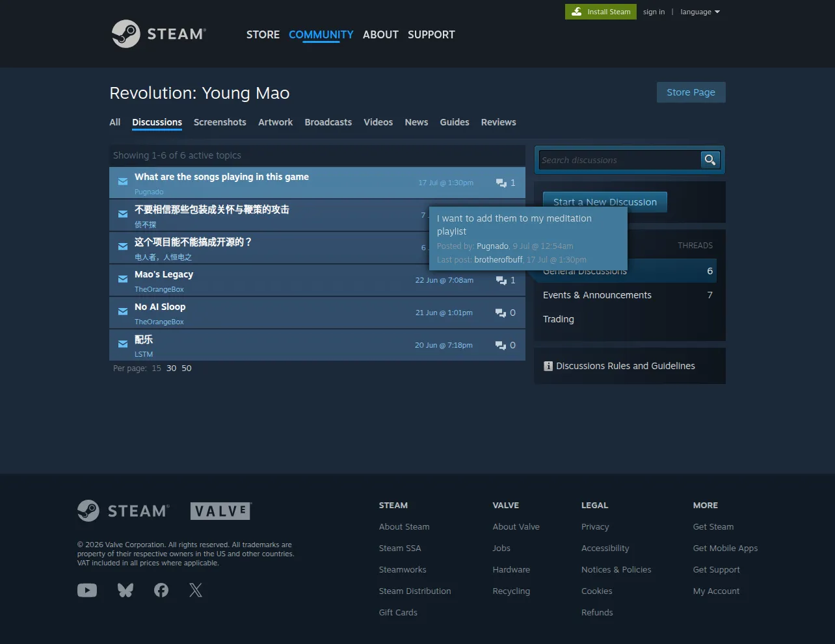Viewport: 835px width, 644px height.
Task: Click envelope icon beside 'No AI Sloop' topic
Action: [x=123, y=312]
